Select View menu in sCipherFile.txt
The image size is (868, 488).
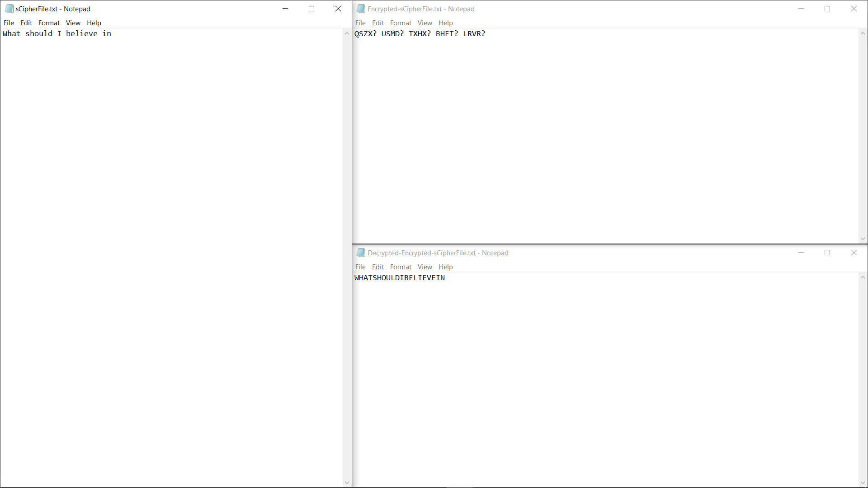73,23
